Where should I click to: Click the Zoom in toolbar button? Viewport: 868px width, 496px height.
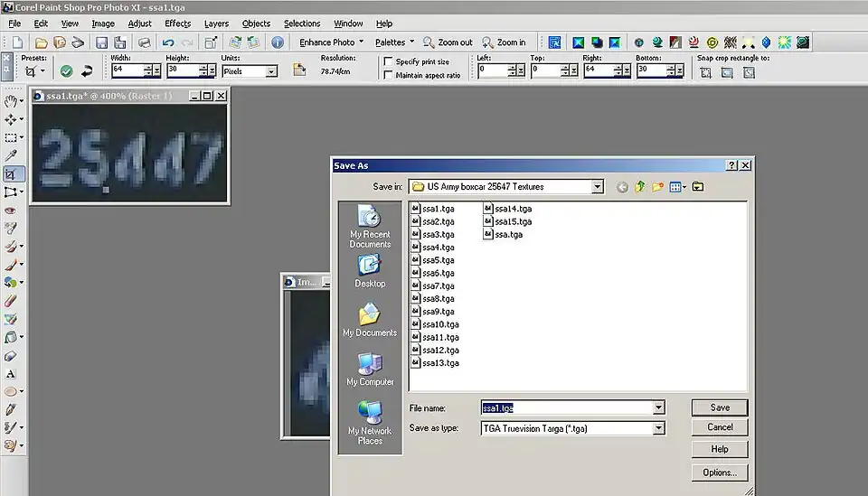(504, 42)
